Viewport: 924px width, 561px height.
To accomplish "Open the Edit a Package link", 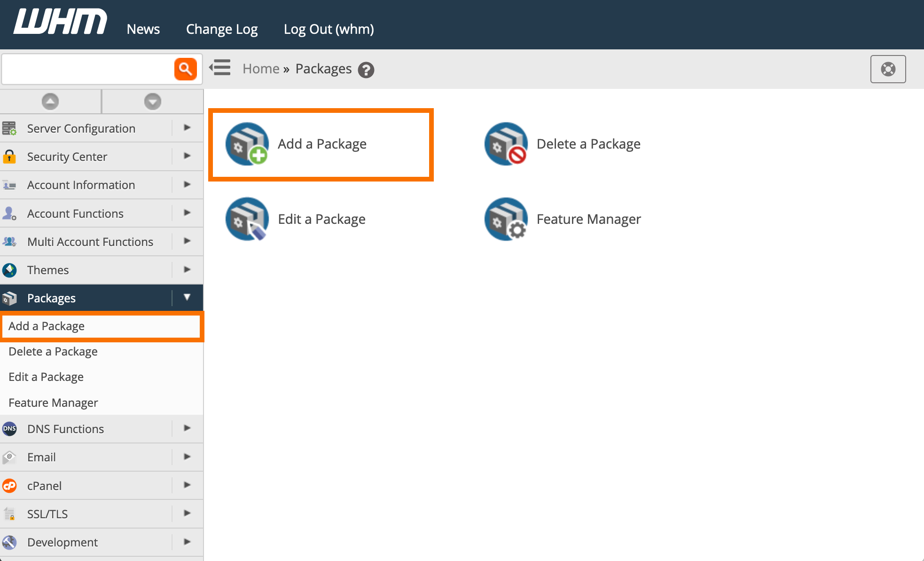I will click(321, 219).
